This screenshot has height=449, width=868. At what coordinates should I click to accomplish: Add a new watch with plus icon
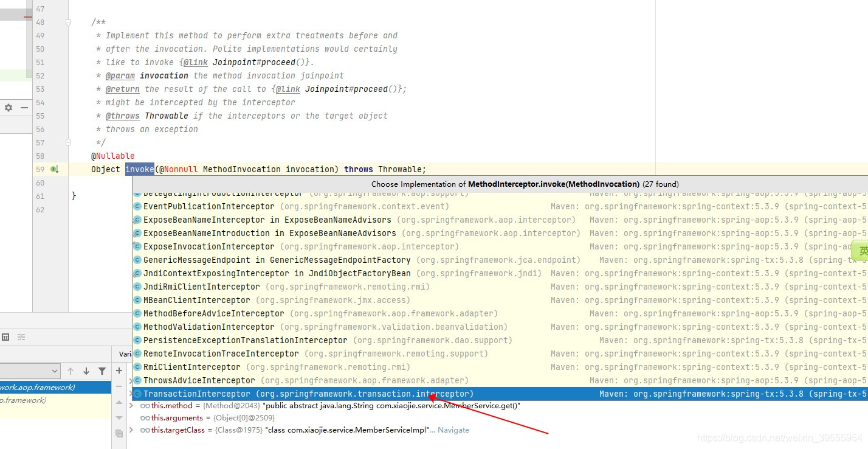(119, 371)
